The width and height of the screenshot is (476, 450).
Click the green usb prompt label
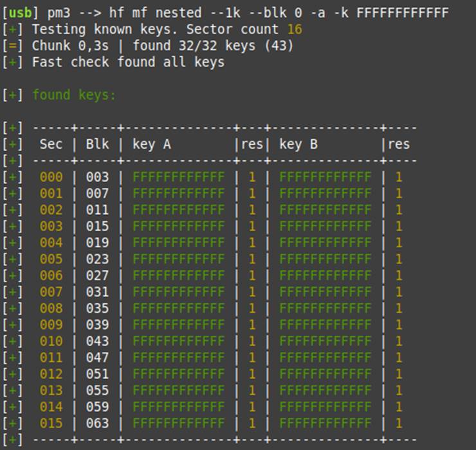[21, 13]
